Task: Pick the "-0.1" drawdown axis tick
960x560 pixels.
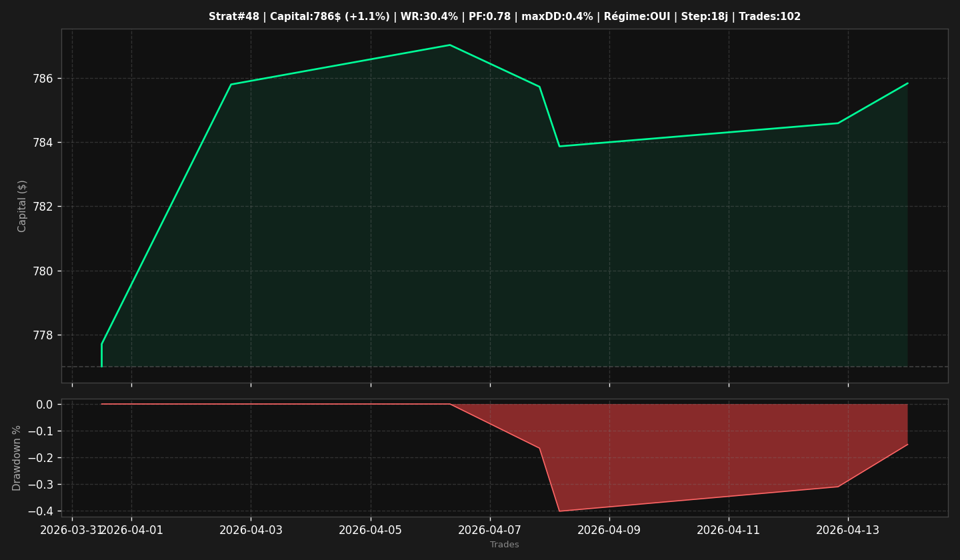Action: coord(41,431)
